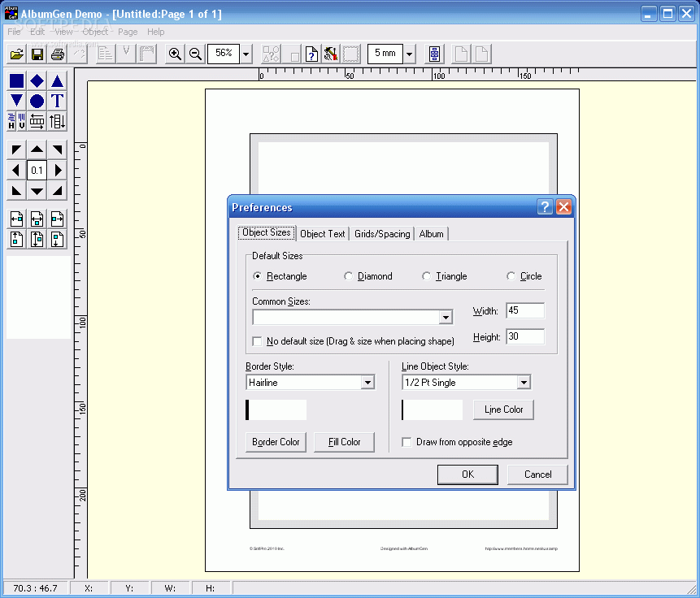
Task: Open the File menu
Action: tap(14, 32)
